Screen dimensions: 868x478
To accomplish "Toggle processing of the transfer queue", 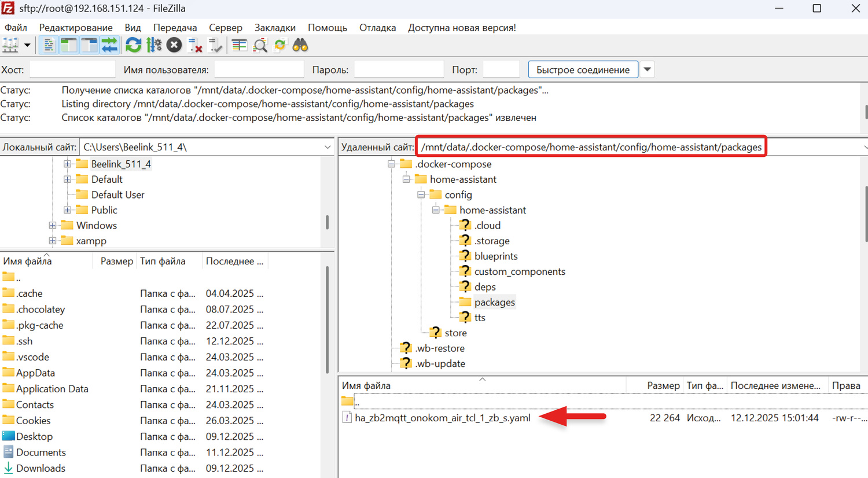I will click(x=154, y=45).
